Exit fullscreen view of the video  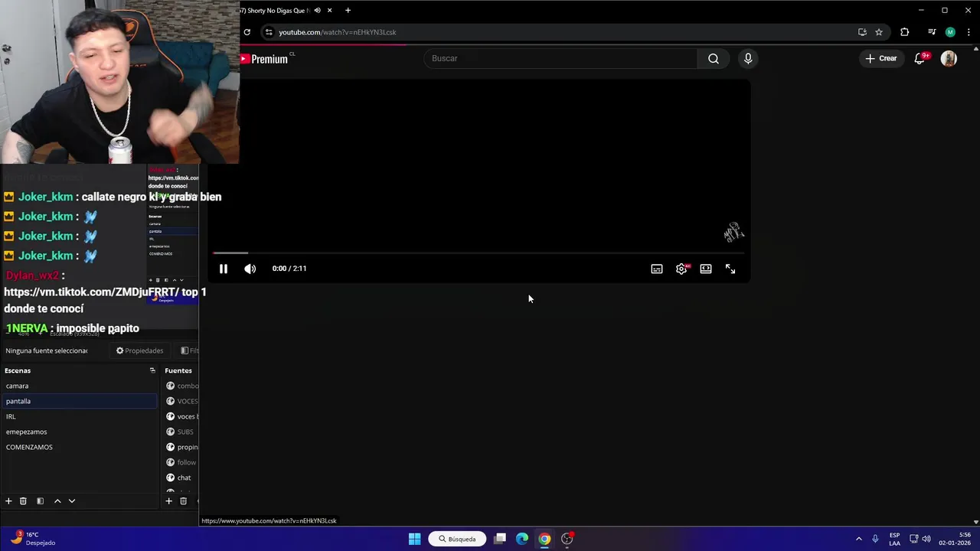coord(730,269)
